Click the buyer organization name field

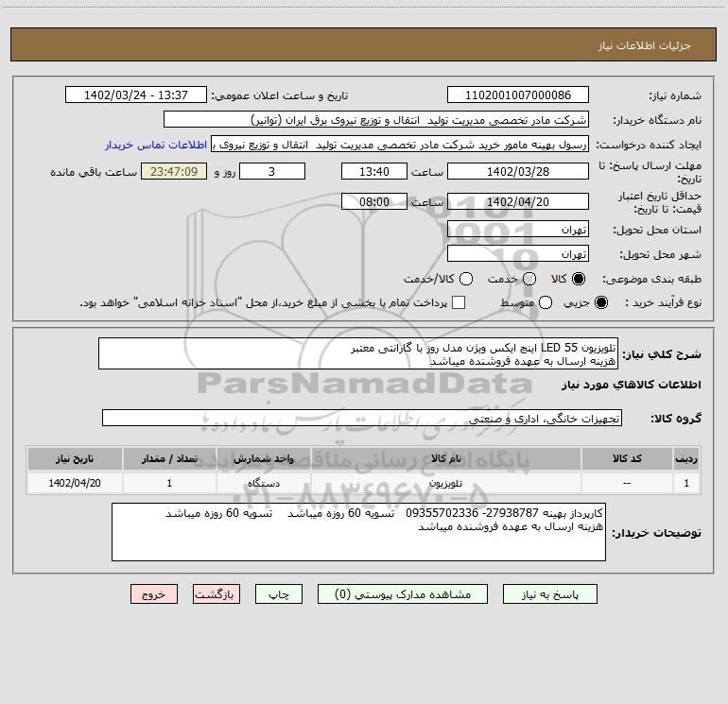[376, 119]
